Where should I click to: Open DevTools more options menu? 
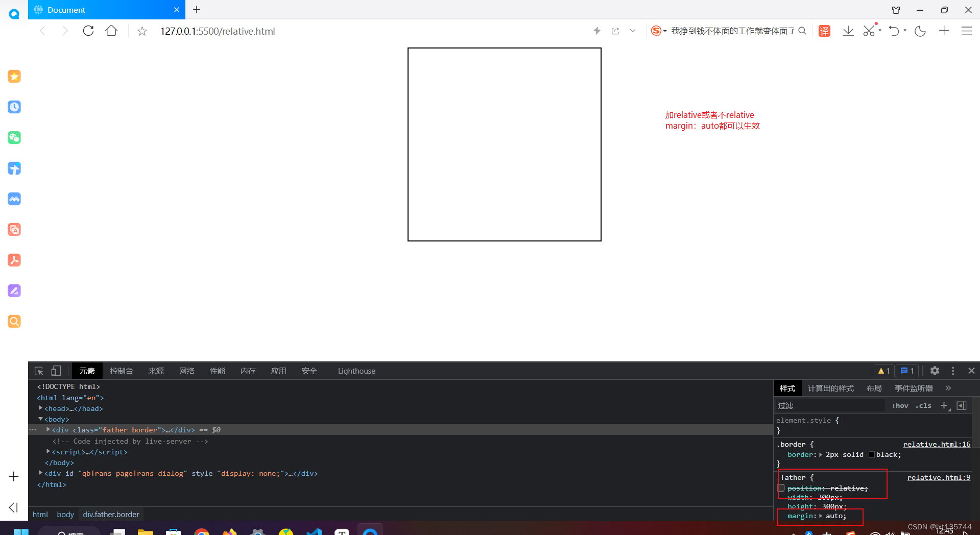[x=953, y=371]
